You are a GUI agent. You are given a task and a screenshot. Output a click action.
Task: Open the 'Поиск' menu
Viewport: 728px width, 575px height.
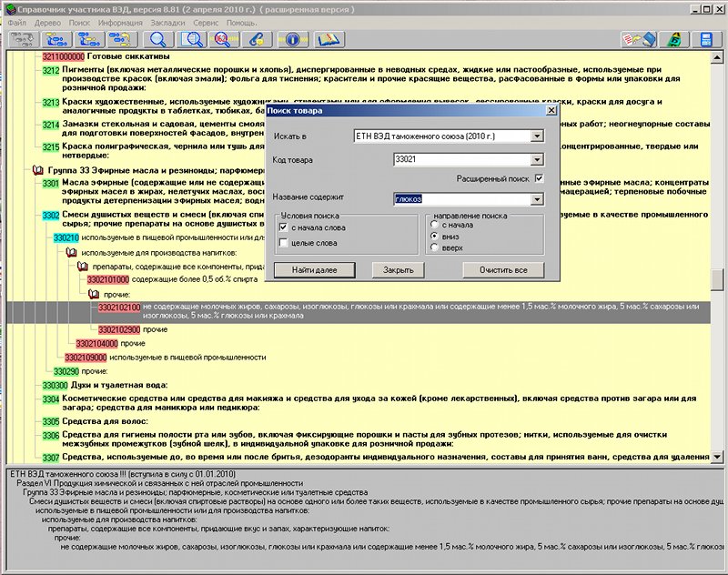point(79,23)
